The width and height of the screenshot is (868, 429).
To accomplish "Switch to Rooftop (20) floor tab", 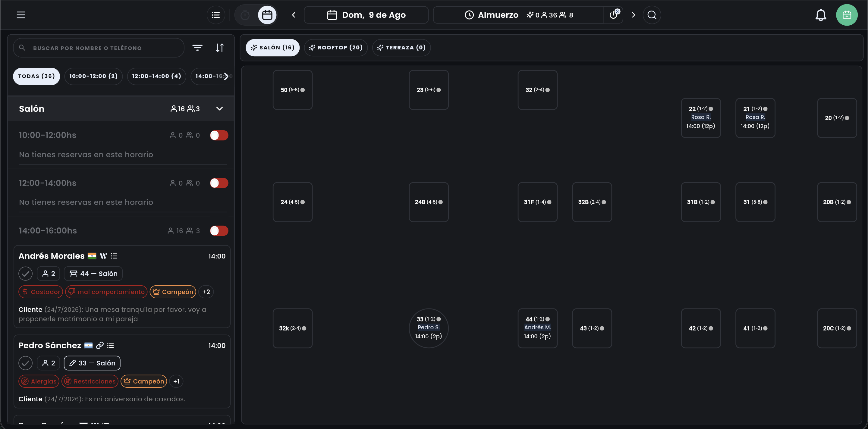I will click(x=336, y=48).
